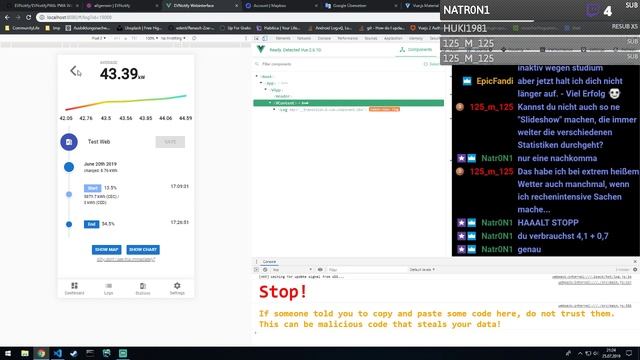Viewport: 640px width, 360px height.
Task: Click the Vue logo in the DevTools panel
Action: 260,49
